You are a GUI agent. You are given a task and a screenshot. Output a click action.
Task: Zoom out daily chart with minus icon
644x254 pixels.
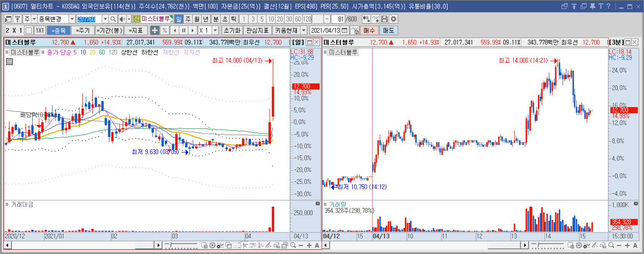(301, 245)
